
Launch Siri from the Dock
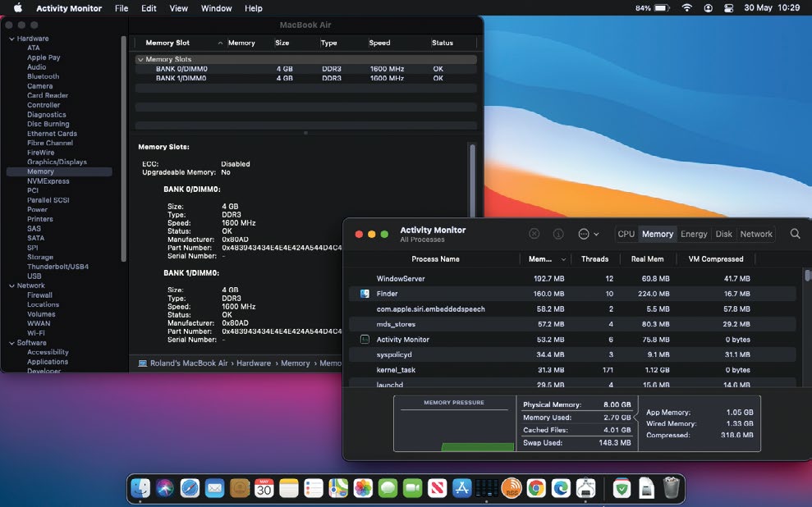point(165,487)
